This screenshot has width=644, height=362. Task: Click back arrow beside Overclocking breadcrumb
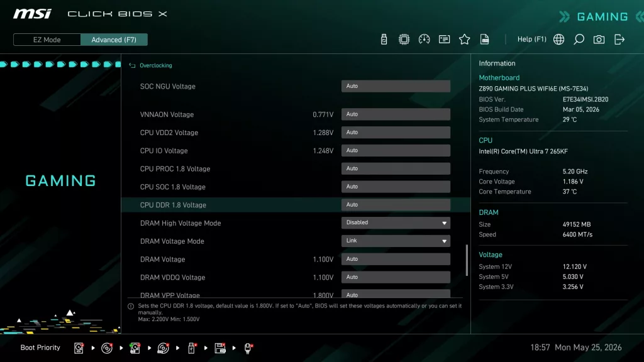coord(132,65)
